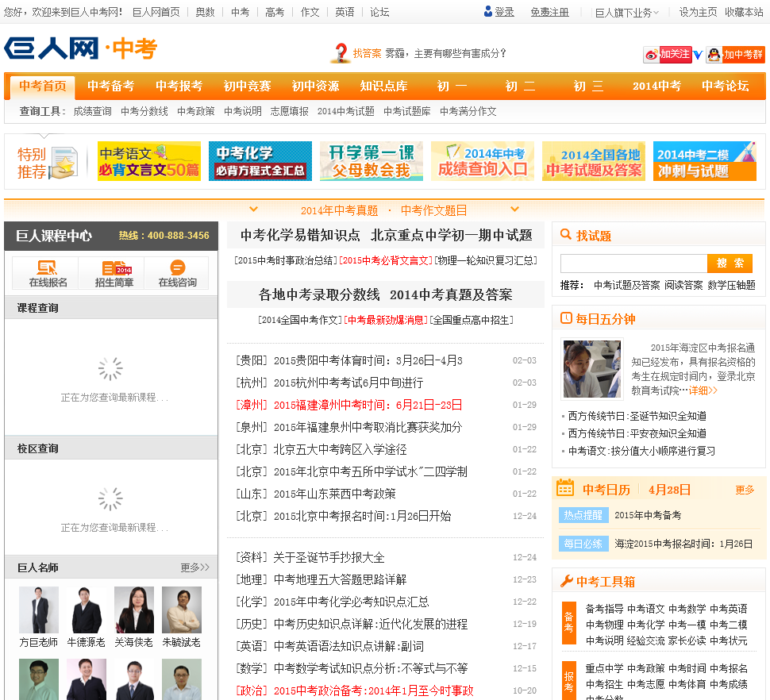Click teacher photo of 方巨老师
Screen dimensions: 770x700
[39, 610]
